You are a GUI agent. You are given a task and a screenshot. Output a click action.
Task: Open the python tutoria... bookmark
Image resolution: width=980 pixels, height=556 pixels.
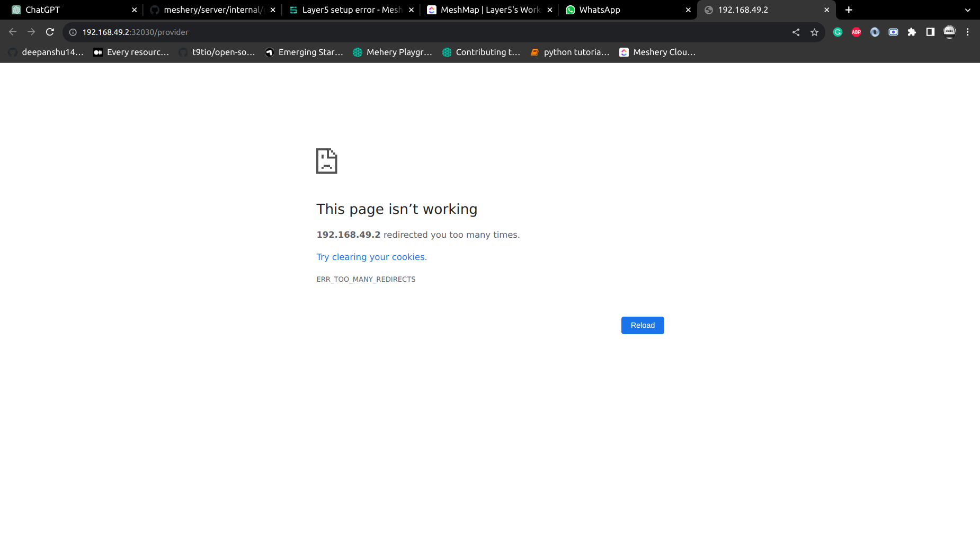(570, 52)
